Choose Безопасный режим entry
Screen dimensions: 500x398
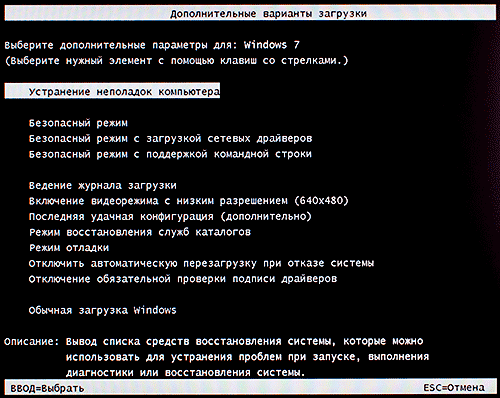[x=78, y=123]
